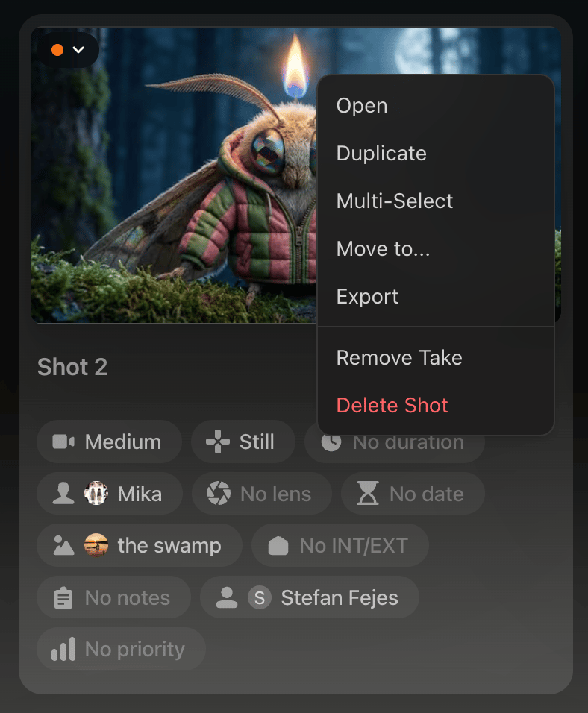Screen dimensions: 588x713
Task: Set the No INT/EXT field
Action: click(340, 545)
